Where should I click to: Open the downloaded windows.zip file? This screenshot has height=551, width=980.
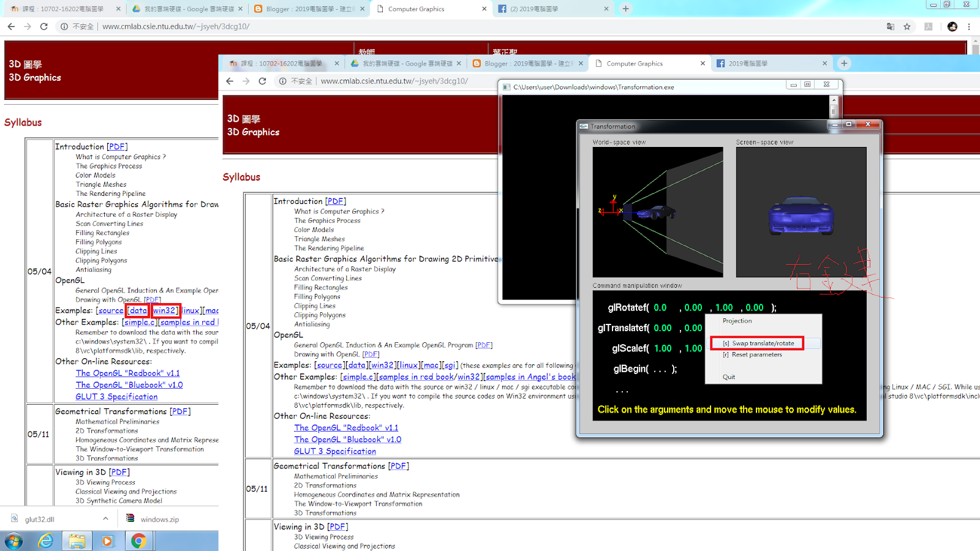coord(153,519)
